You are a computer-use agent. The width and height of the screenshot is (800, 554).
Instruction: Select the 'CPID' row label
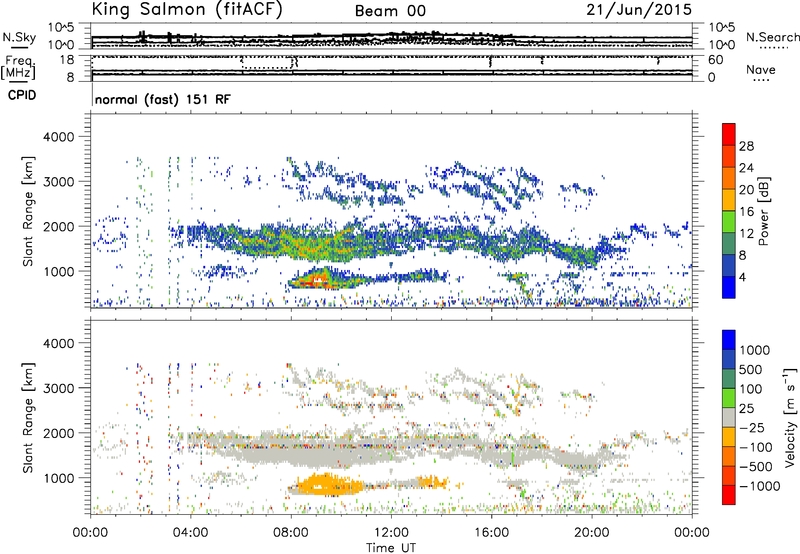22,95
